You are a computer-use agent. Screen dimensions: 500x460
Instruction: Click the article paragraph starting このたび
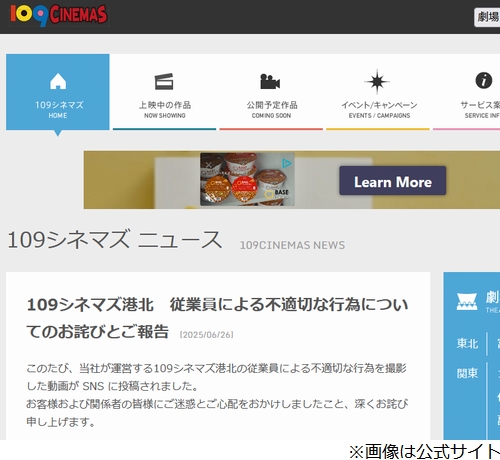click(217, 377)
